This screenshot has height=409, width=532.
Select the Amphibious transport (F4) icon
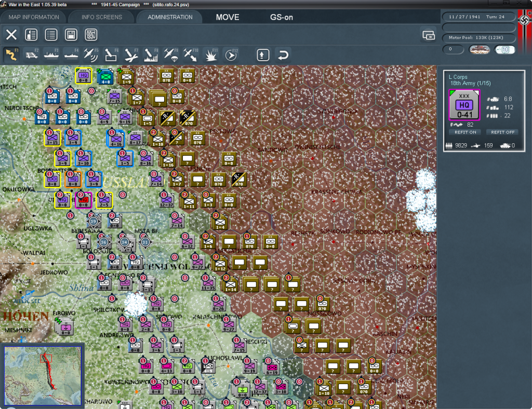[71, 54]
